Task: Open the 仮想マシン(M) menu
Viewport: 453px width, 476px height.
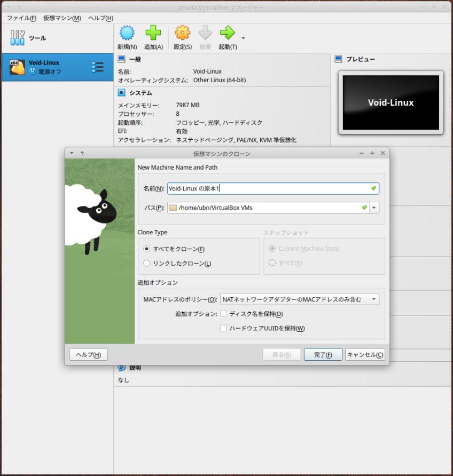Action: (x=62, y=18)
